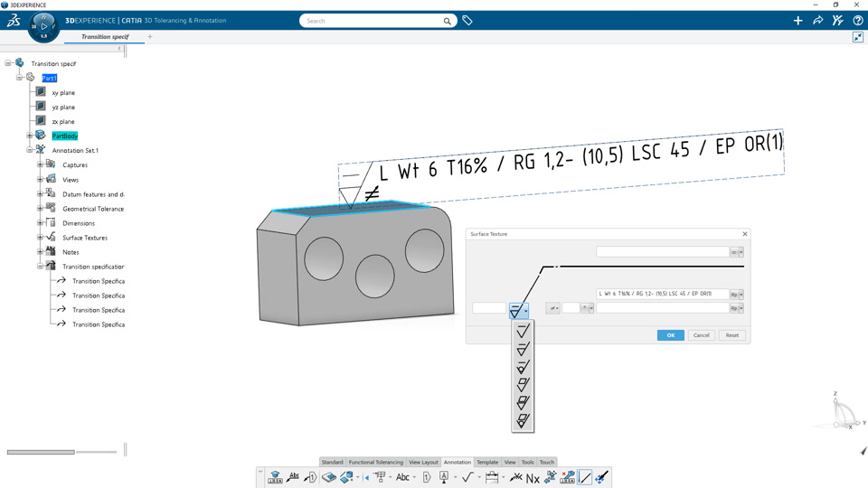Screen dimensions: 868x488
Task: Click the compass play button
Action: (44, 26)
